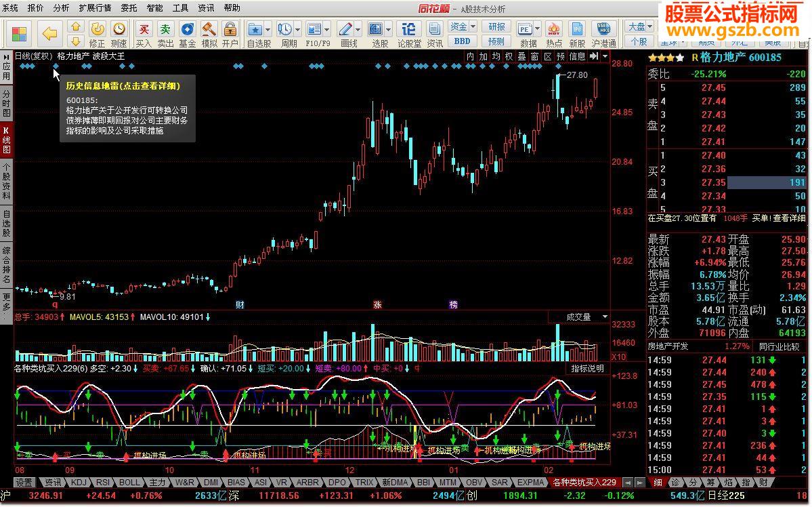Click the info diamond marker under the cursor
Screen dimensions: 812x507
point(56,66)
